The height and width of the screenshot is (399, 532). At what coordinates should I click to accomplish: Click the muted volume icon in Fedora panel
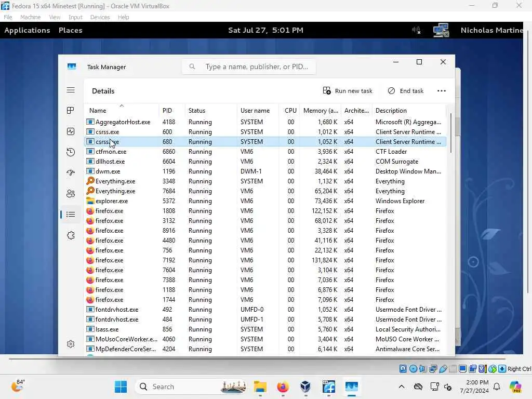[416, 30]
